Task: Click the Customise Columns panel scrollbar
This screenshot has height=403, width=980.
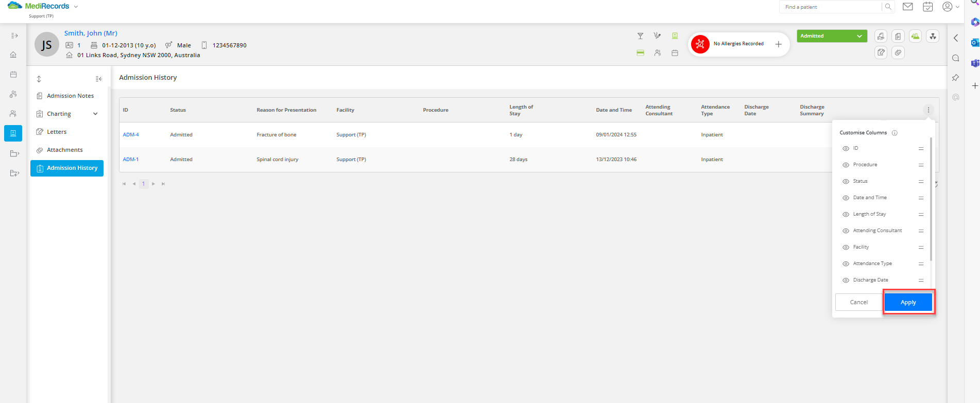Action: click(931, 199)
